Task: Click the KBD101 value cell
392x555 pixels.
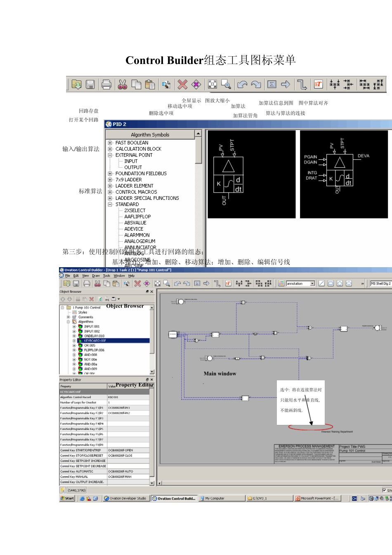Action: click(128, 397)
